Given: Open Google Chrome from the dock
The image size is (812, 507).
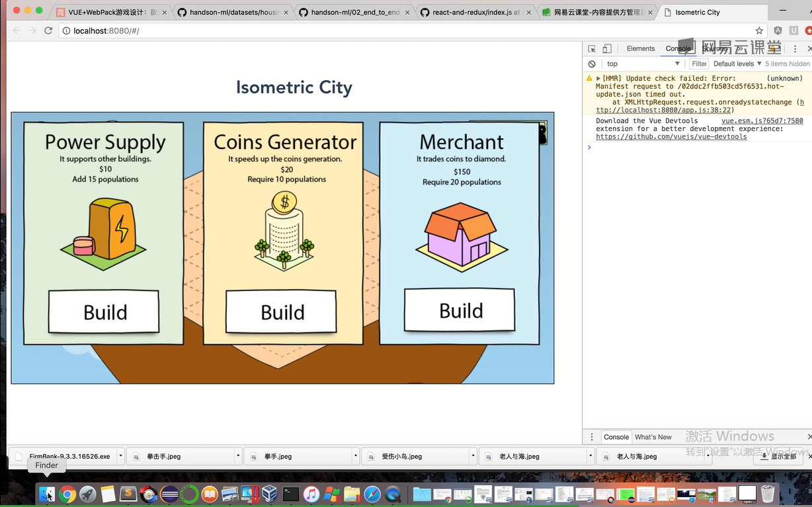Looking at the screenshot, I should [x=67, y=494].
